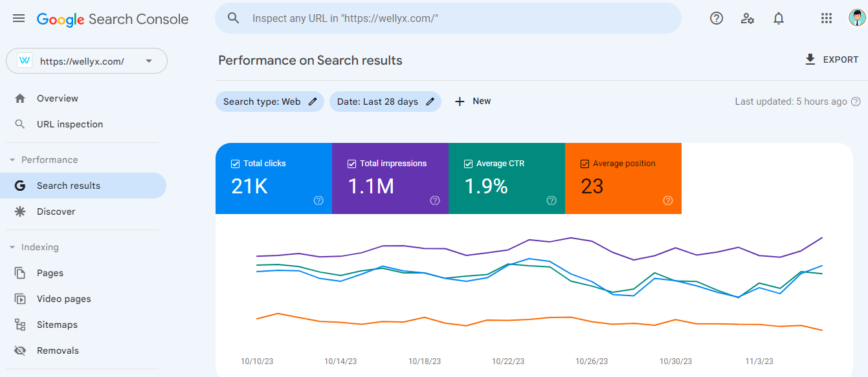
Task: Click the Google Search Console logo
Action: (113, 19)
